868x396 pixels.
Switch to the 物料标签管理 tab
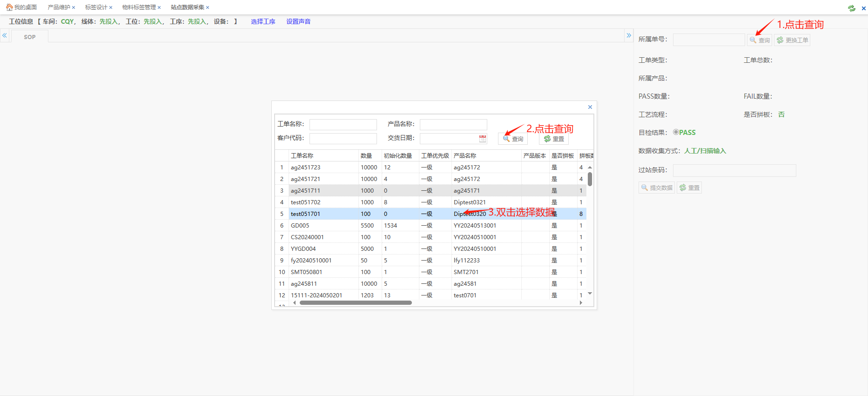point(139,7)
